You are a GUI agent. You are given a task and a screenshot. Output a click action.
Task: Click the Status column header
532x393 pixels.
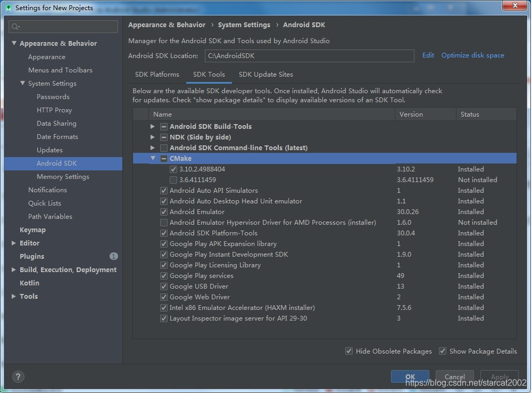[486, 114]
